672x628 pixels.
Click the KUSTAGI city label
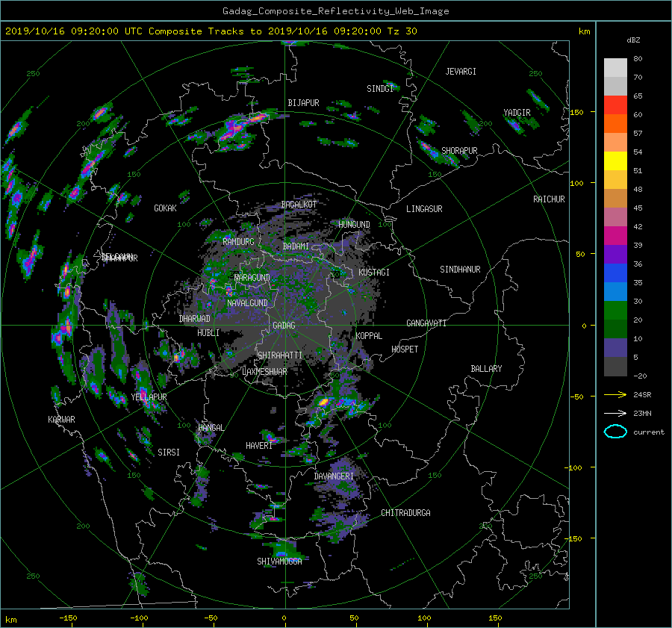coord(374,273)
